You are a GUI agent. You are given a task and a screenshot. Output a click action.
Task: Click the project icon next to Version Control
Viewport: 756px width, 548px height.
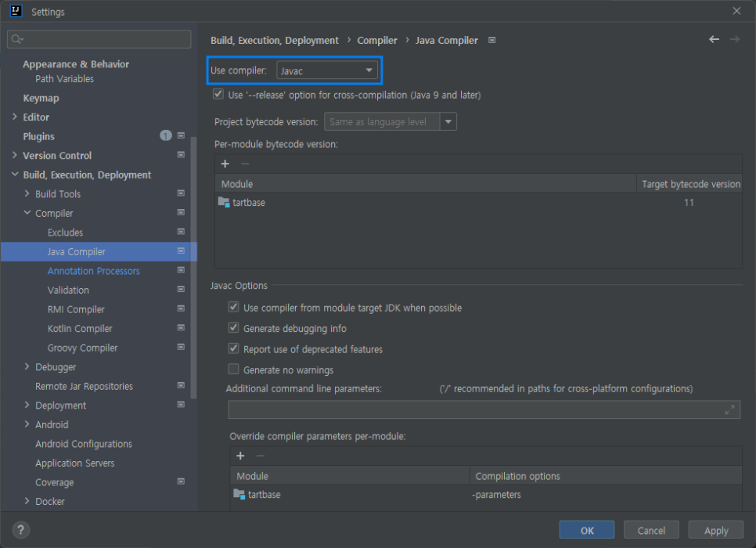click(182, 155)
